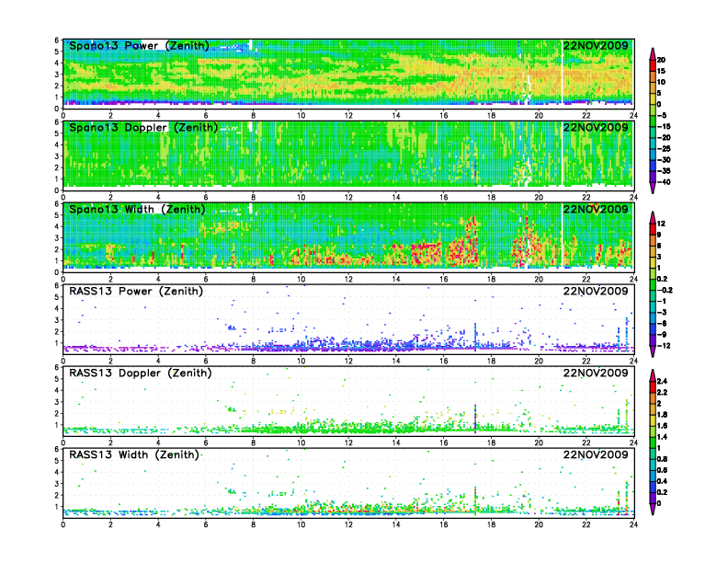The width and height of the screenshot is (728, 563).
Task: Select the 'RASS13 Doppler (Zenith)' panel title
Action: 141,373
